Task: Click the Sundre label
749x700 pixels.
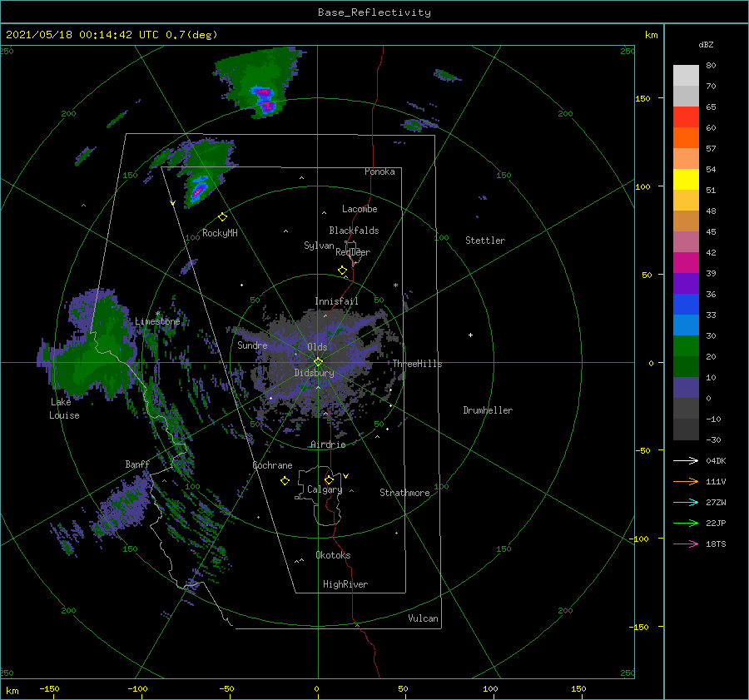Action: [x=252, y=345]
